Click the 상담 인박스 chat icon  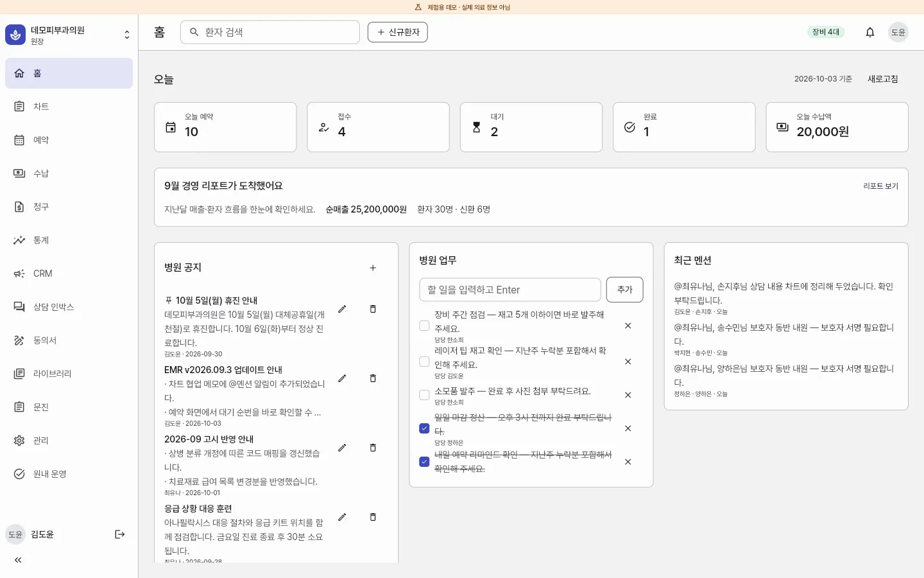tap(19, 307)
